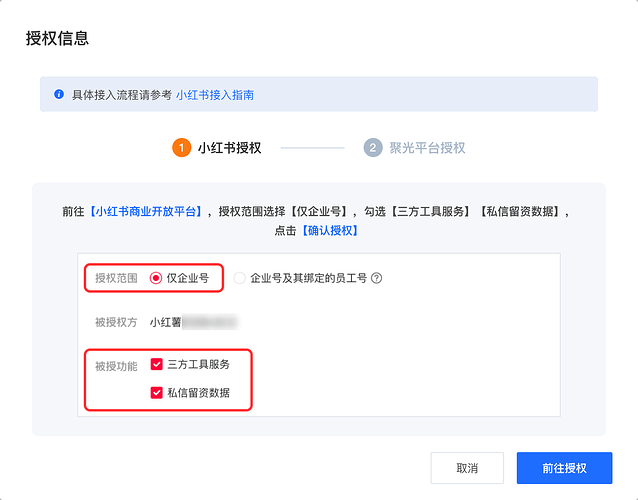Select step 1 小红书授权

point(217,148)
